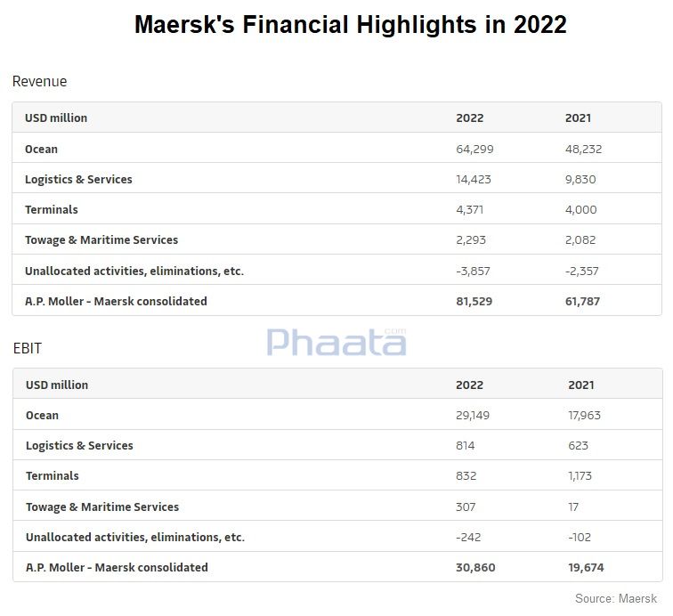
Task: Select the EBIT section heading
Action: (28, 348)
